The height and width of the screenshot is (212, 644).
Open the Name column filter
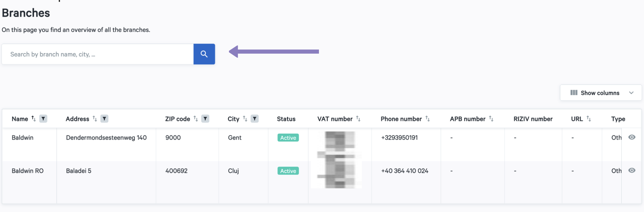(x=43, y=119)
